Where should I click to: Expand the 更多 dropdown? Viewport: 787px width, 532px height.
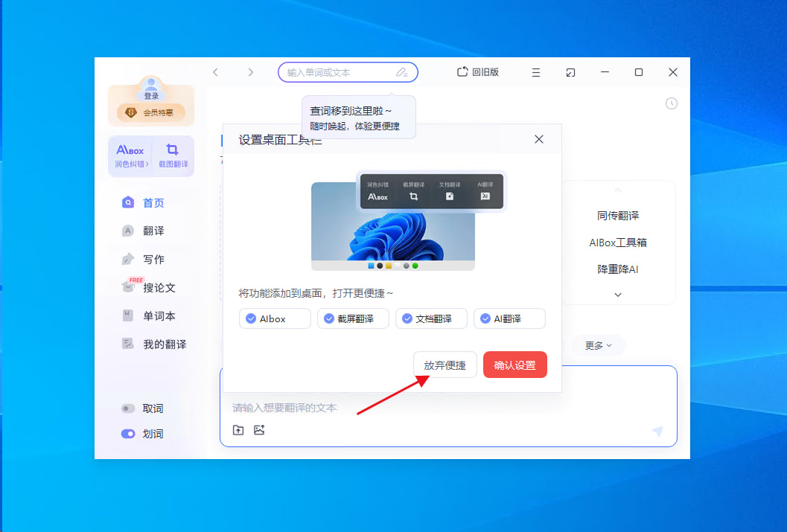(x=598, y=345)
